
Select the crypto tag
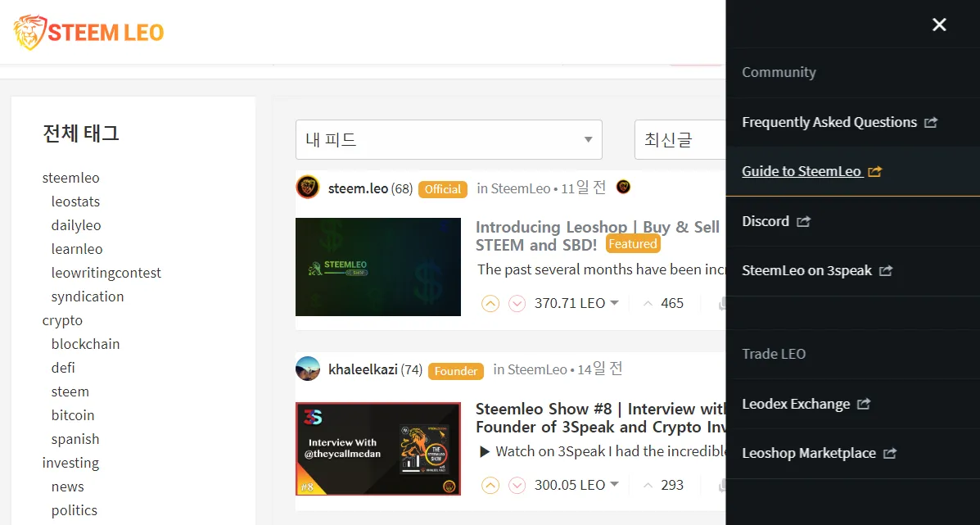pyautogui.click(x=62, y=320)
